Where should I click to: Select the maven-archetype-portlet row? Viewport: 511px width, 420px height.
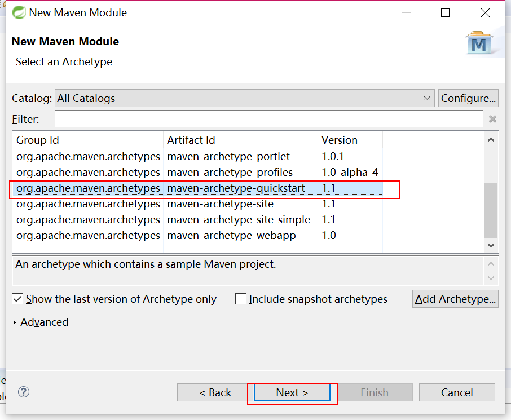198,156
